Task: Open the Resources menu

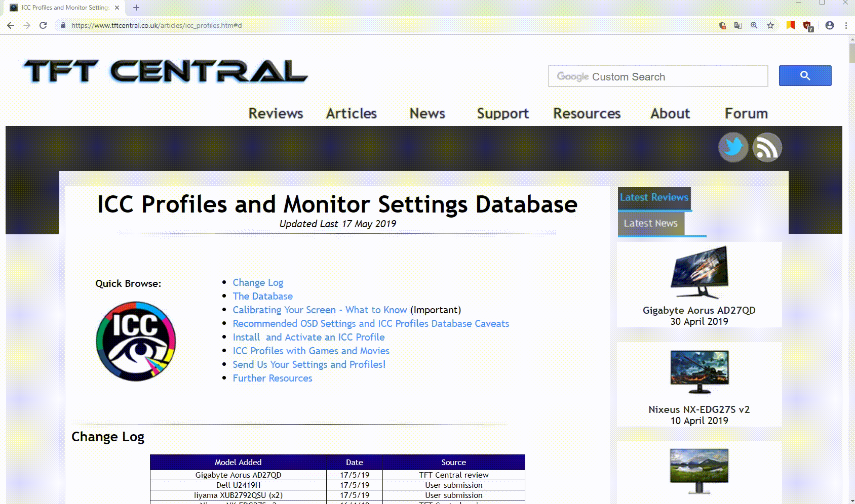Action: [587, 113]
